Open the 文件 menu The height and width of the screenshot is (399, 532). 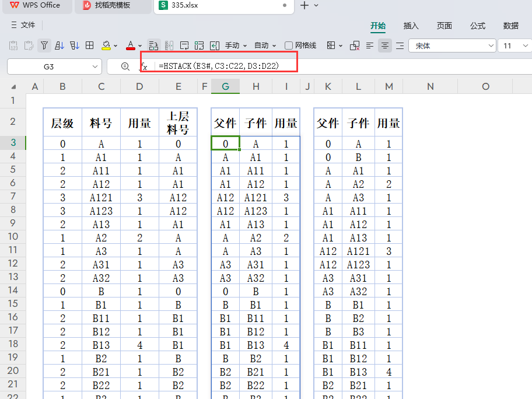pos(23,24)
